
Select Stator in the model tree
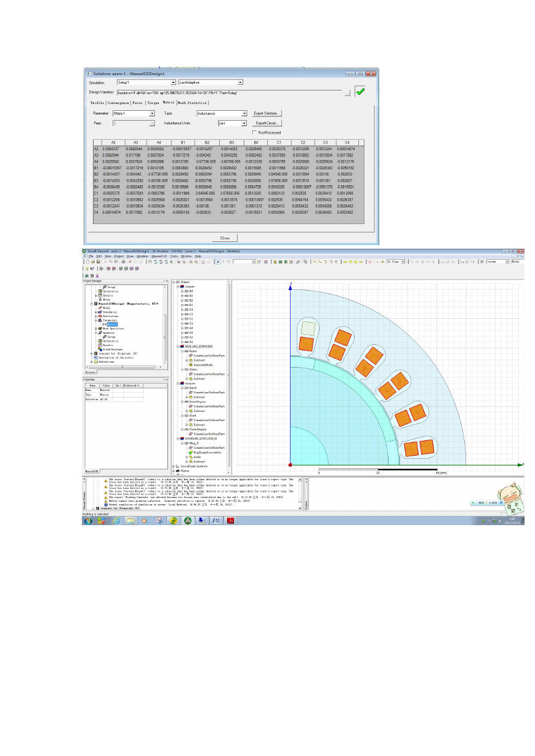click(x=192, y=369)
